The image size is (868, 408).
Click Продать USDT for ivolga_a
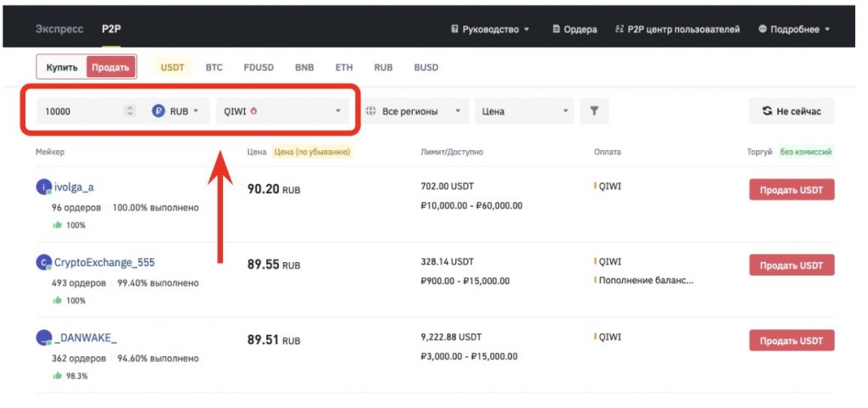point(792,190)
